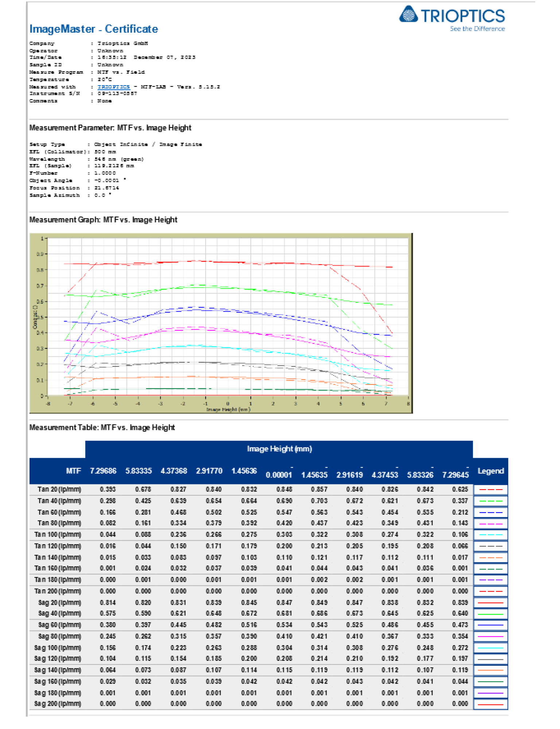The image size is (560, 729).
Task: Click the Sag 80 (lp/mm) magenta legend swatch
Action: pyautogui.click(x=491, y=636)
